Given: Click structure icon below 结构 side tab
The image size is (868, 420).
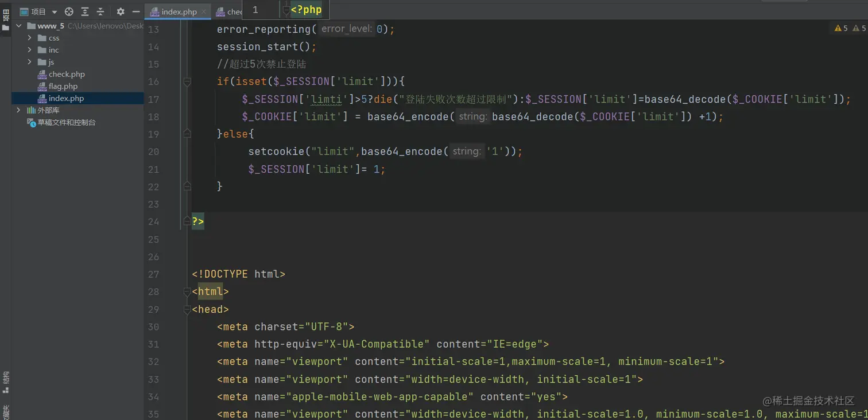Looking at the screenshot, I should [6, 390].
